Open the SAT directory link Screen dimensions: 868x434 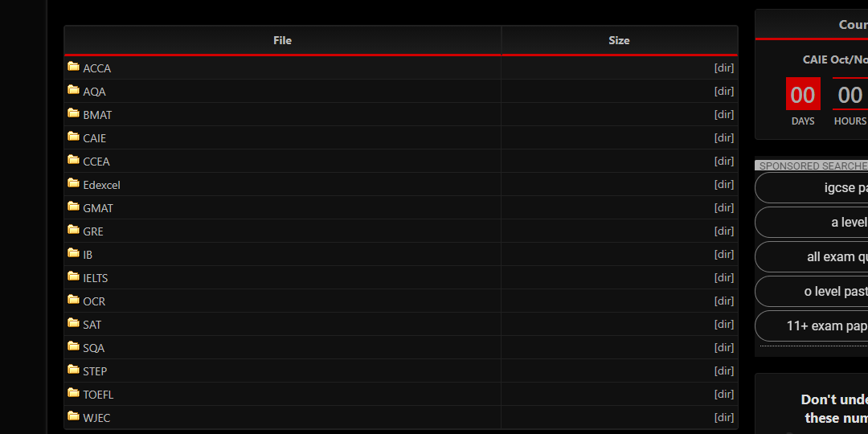pyautogui.click(x=92, y=325)
